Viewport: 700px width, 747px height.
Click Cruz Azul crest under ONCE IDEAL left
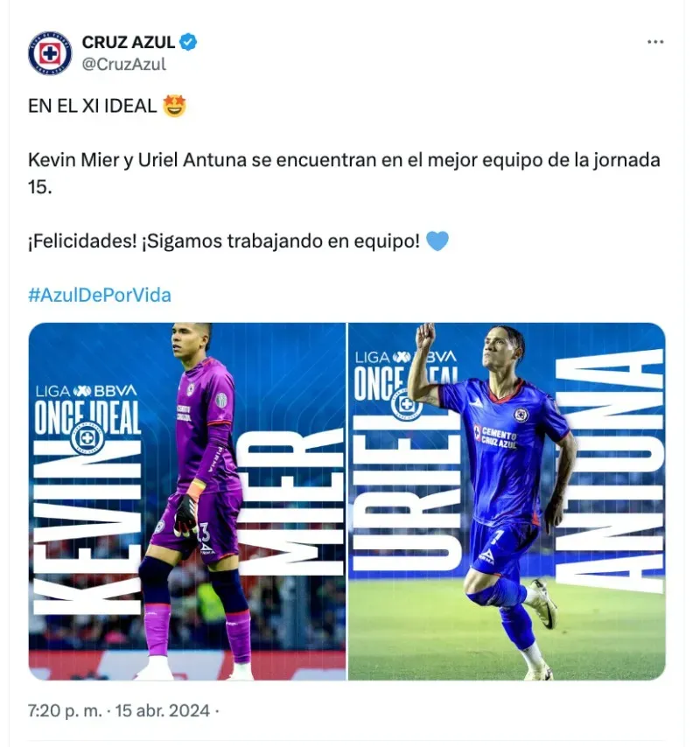click(87, 436)
